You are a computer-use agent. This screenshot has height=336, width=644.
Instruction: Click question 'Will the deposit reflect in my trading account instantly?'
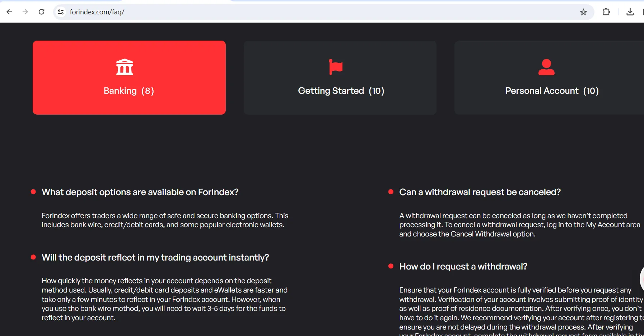click(155, 258)
